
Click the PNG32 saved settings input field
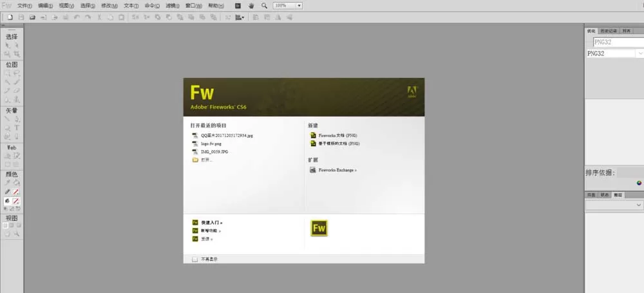point(618,42)
